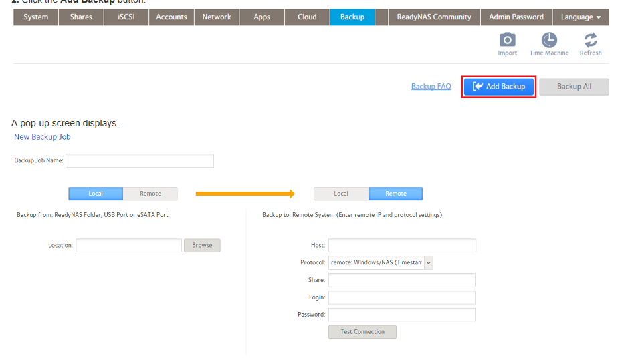Image resolution: width=630 pixels, height=364 pixels.
Task: Click the Browse button beside Location
Action: (x=202, y=246)
